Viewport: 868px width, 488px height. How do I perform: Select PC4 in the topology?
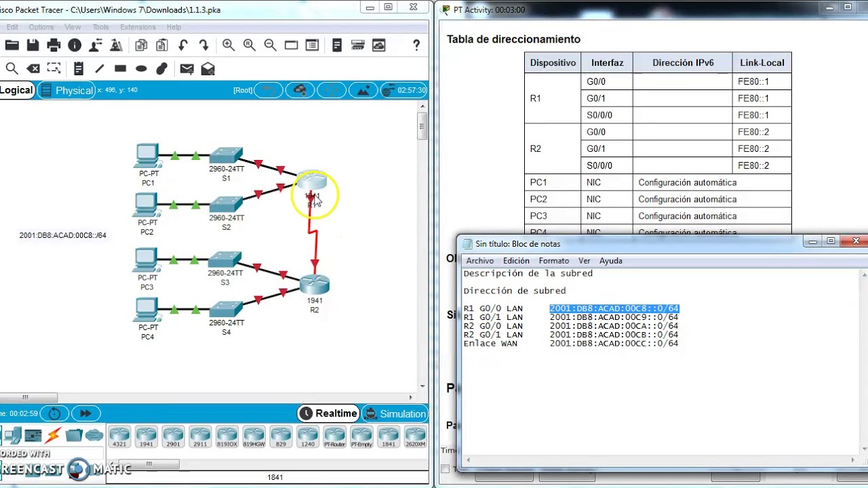pos(147,310)
